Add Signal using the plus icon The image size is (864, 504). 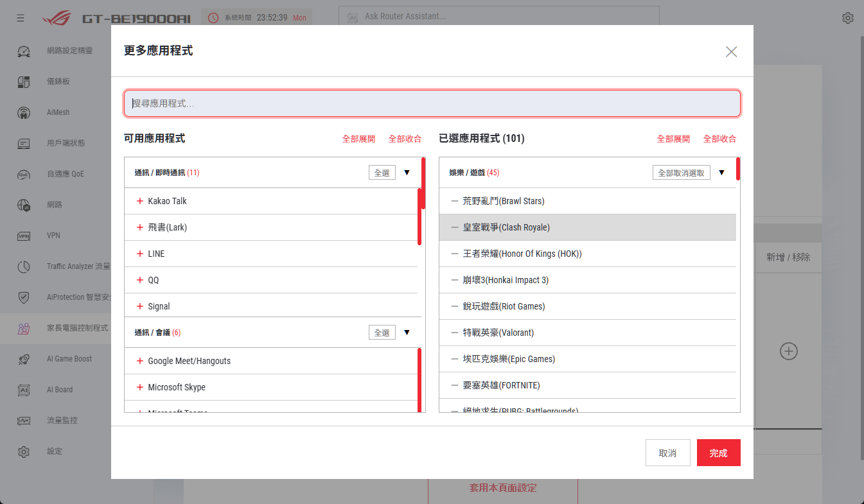tap(140, 306)
